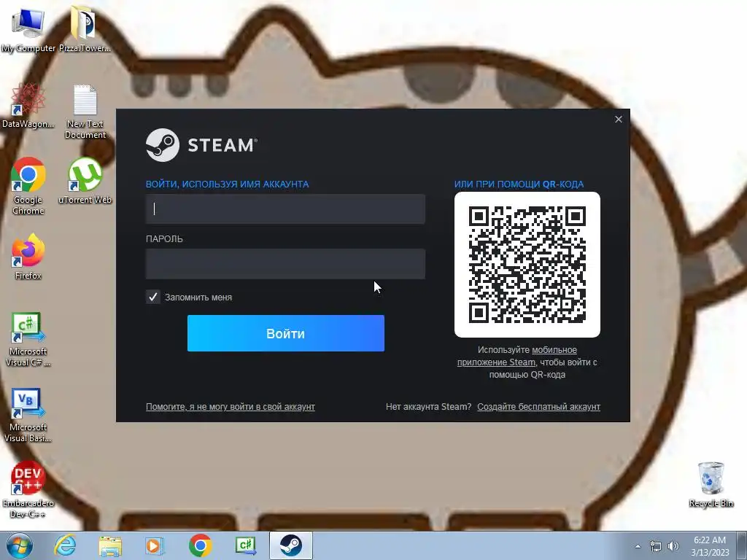Image resolution: width=747 pixels, height=560 pixels.
Task: Launch Chrome from the taskbar
Action: point(200,545)
